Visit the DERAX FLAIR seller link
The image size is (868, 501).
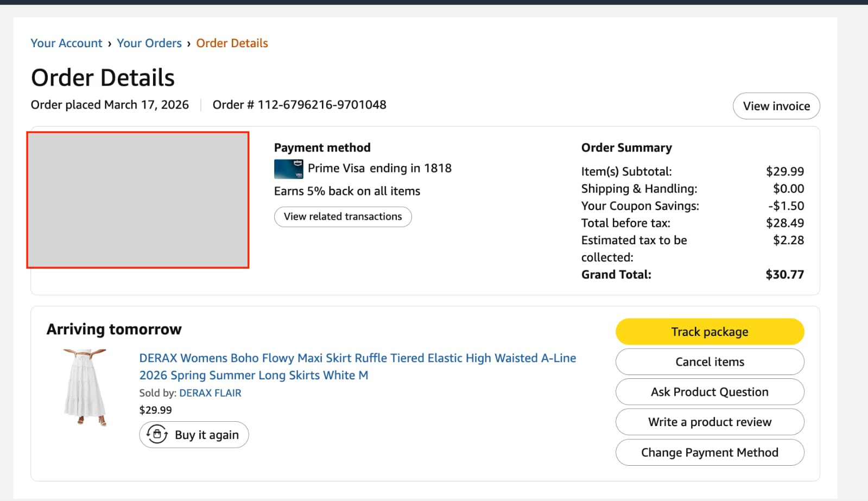pos(210,393)
